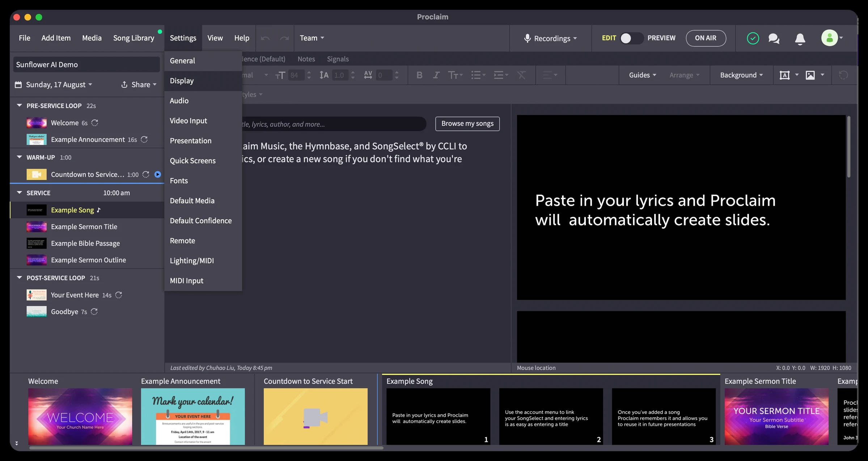Click the loop icon next to Welcome
Screen dimensions: 868x461
pyautogui.click(x=95, y=123)
